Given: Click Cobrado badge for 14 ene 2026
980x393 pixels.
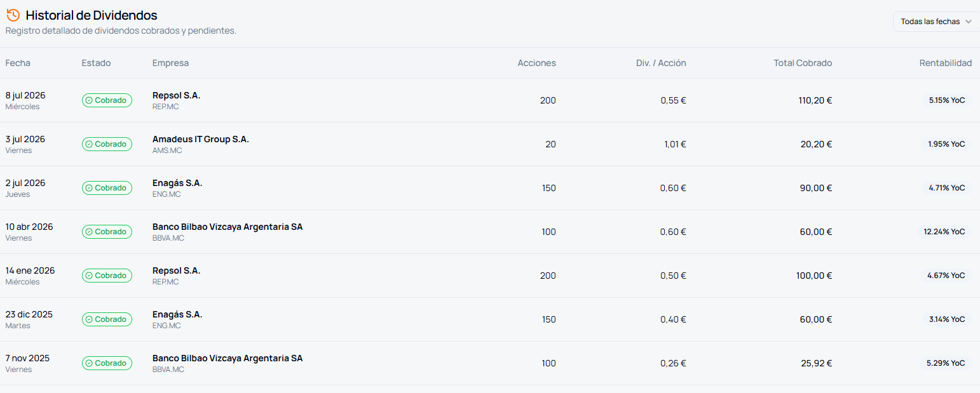Looking at the screenshot, I should coord(107,276).
